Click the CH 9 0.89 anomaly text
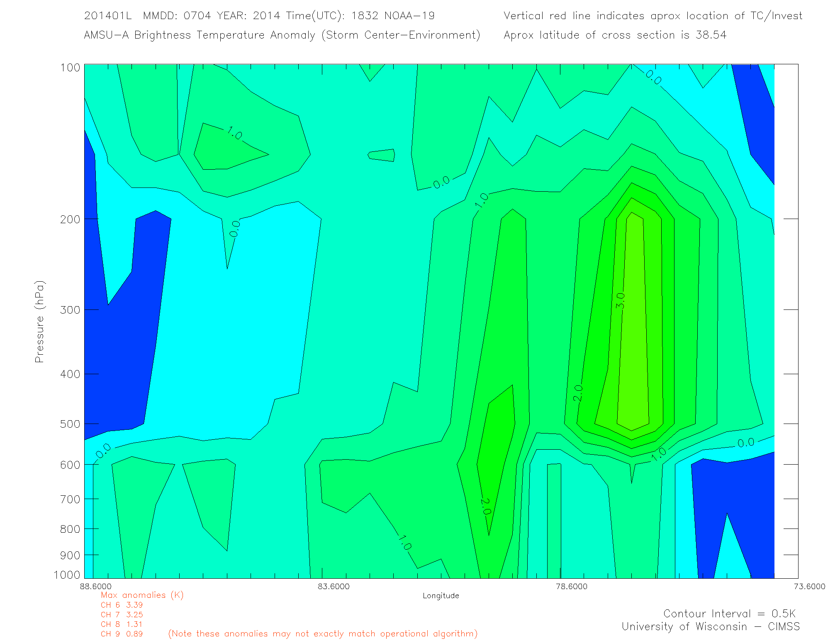840x643 pixels. [x=122, y=634]
